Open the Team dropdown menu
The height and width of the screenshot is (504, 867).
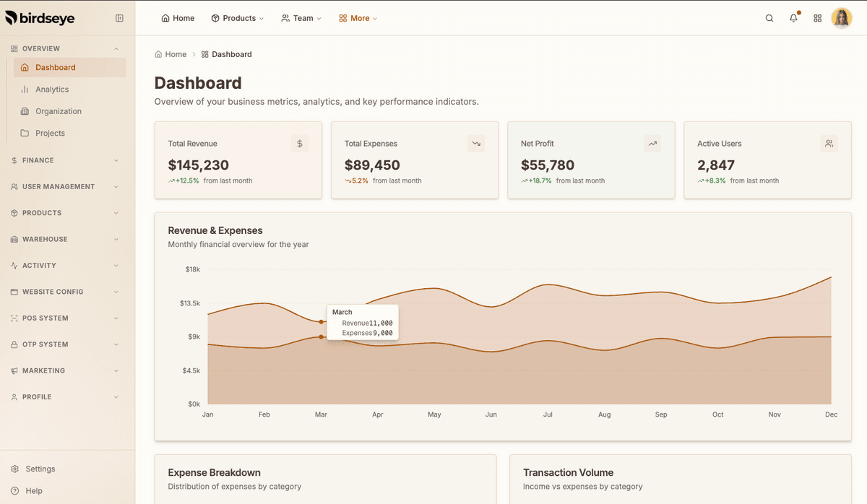pyautogui.click(x=301, y=18)
